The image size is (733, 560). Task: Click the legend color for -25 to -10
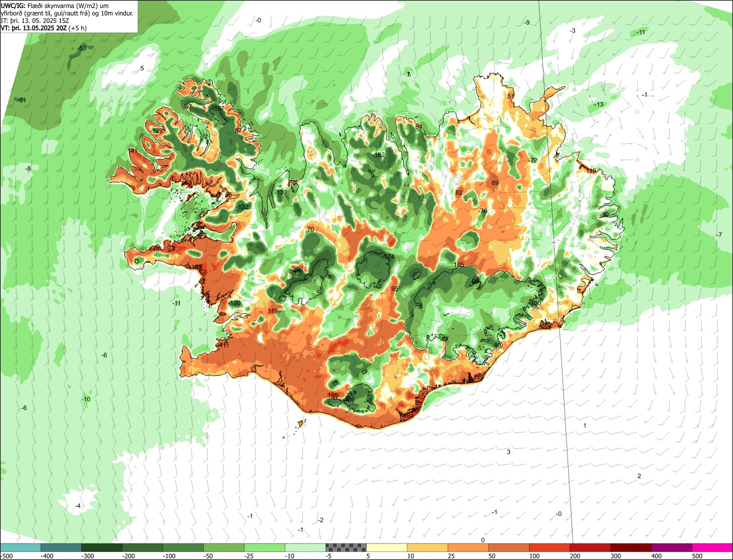(265, 547)
